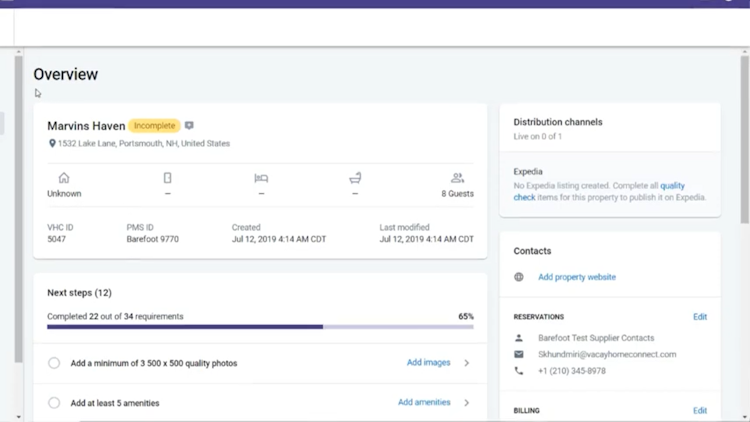Screen dimensions: 750x422
Task: Click the requirements completion progress bar
Action: [260, 327]
